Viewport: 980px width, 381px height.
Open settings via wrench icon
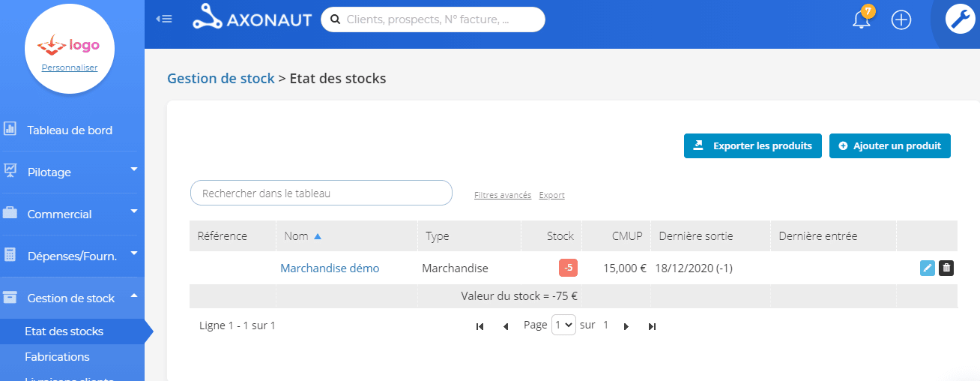[960, 19]
